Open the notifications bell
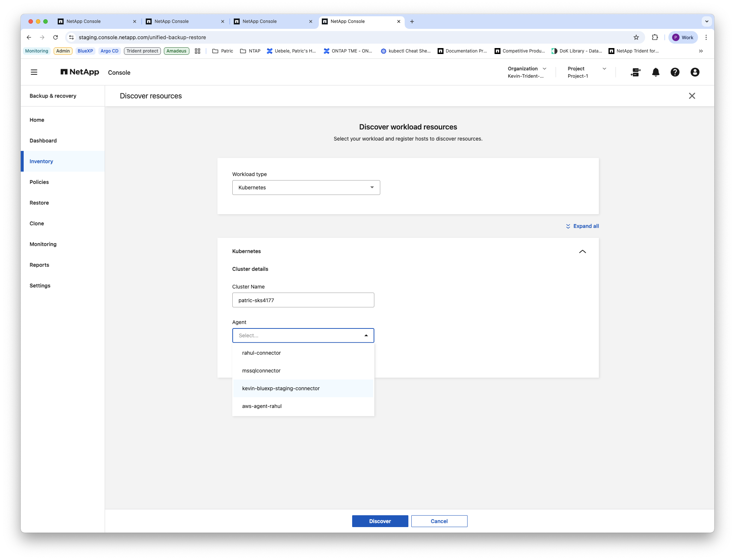 (655, 72)
